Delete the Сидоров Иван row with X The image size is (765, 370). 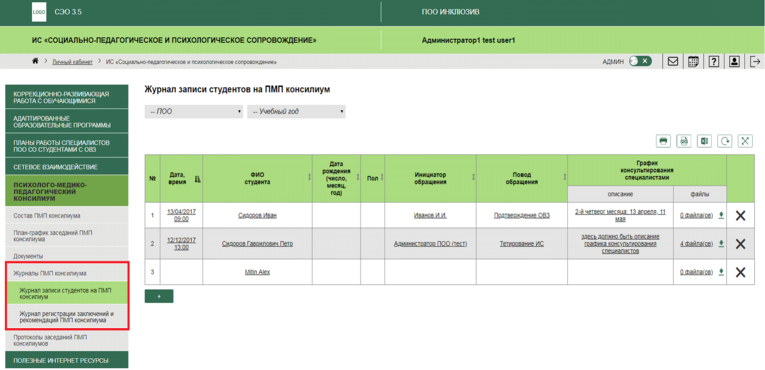[740, 215]
